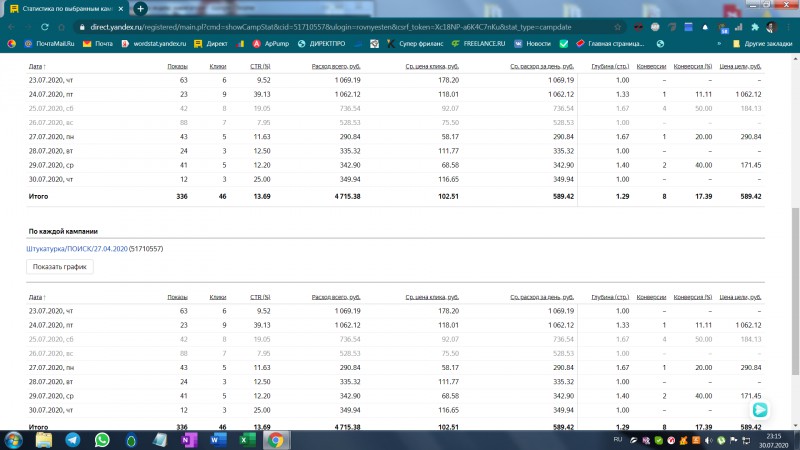This screenshot has height=450, width=800.
Task: Bookmark this page with the star icon
Action: (x=618, y=27)
